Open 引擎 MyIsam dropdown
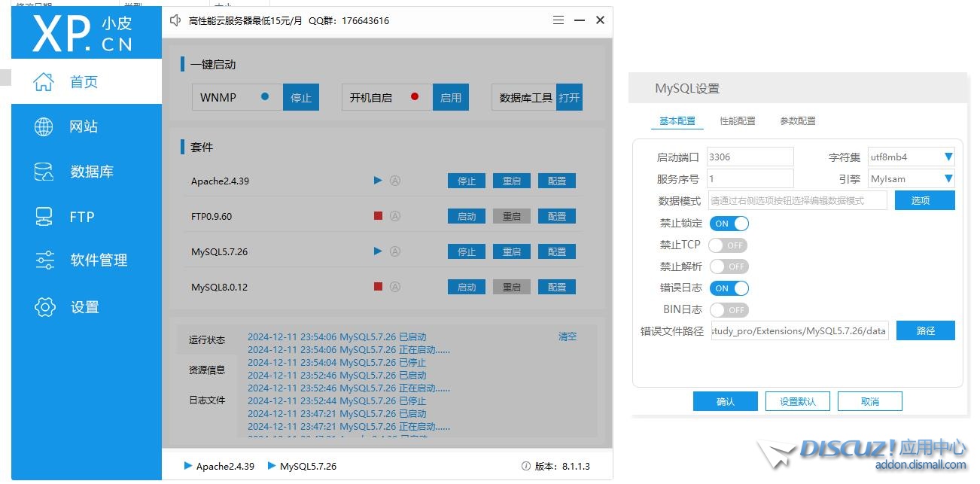The width and height of the screenshot is (980, 484). click(912, 179)
